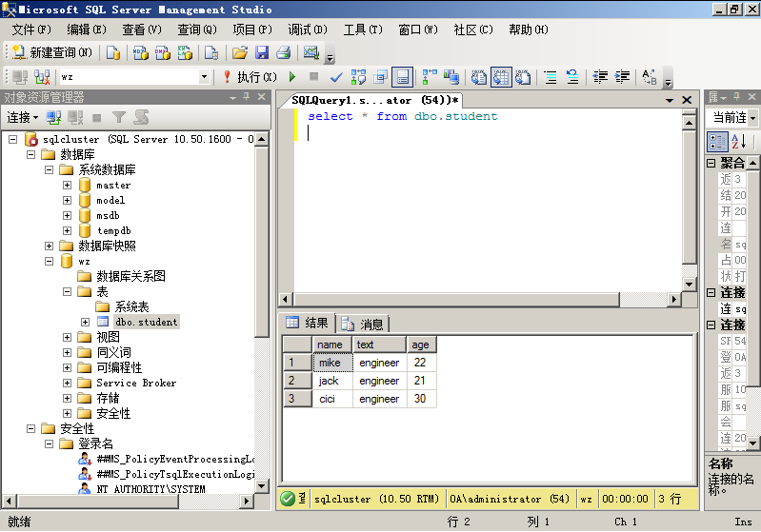Open a new Analysis Services MDX query
Image resolution: width=761 pixels, height=532 pixels.
[141, 52]
